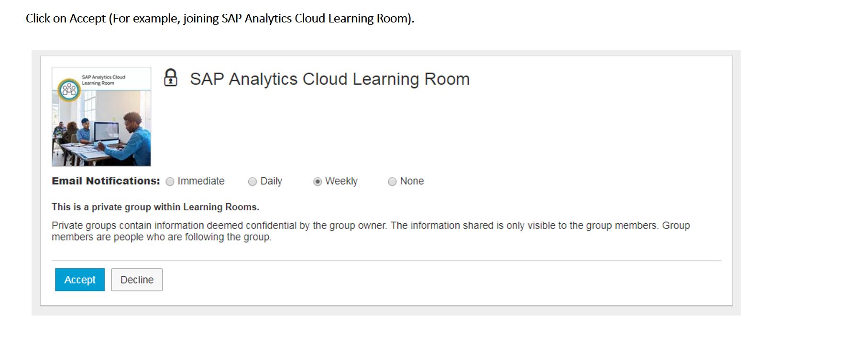Image resolution: width=868 pixels, height=360 pixels.
Task: Confirm Weekly notifications stay selected
Action: click(318, 182)
